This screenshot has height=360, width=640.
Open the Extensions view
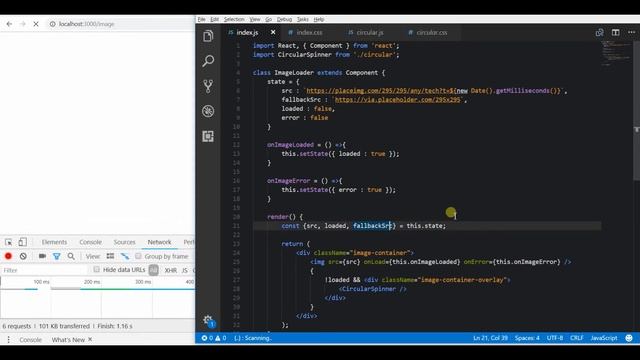pos(208,136)
